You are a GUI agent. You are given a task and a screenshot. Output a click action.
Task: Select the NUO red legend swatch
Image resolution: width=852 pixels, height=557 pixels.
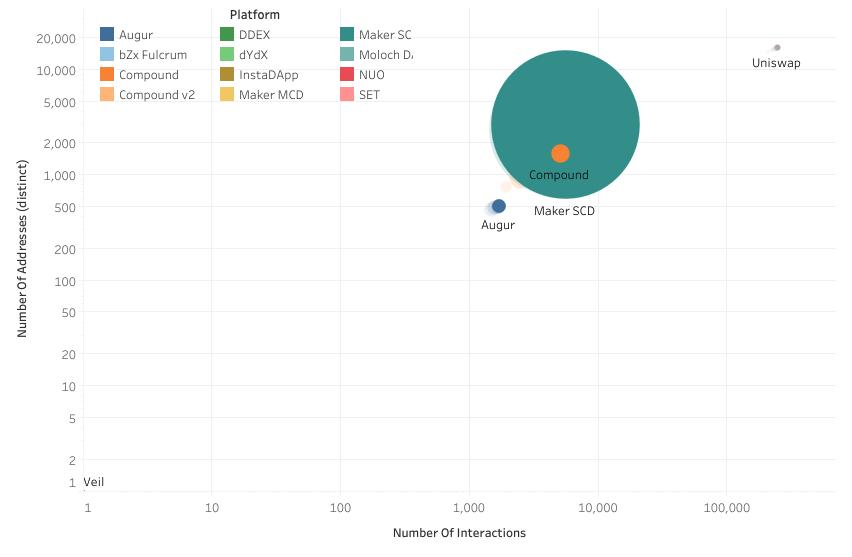[x=347, y=75]
